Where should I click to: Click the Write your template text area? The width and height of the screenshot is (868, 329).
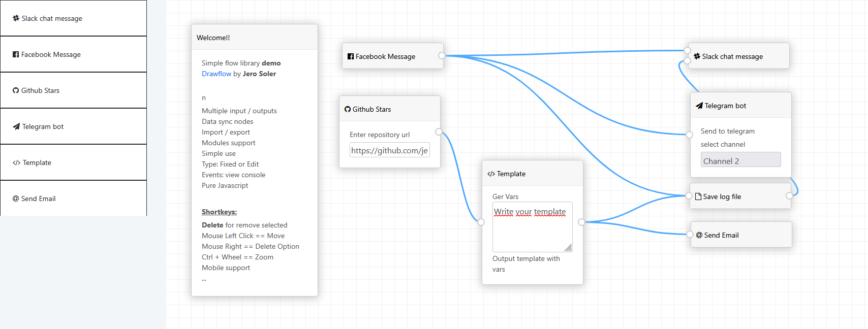coord(532,227)
